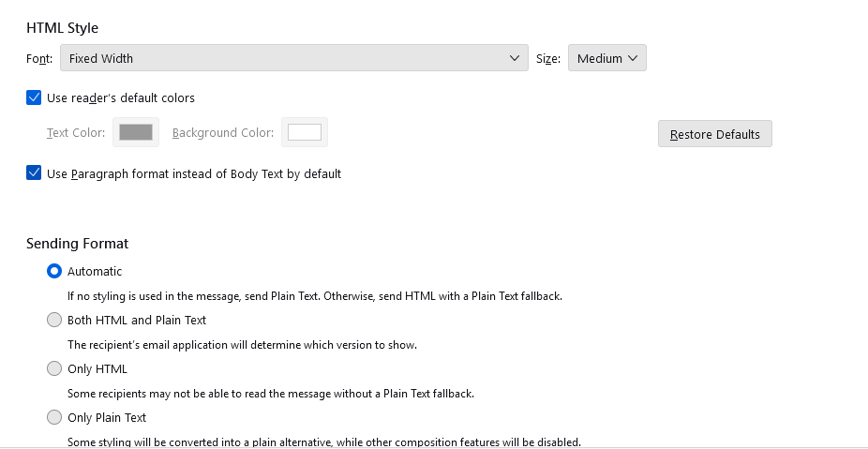Open the Size dropdown set to Medium
Viewport: 868px width, 449px height.
pyautogui.click(x=606, y=58)
